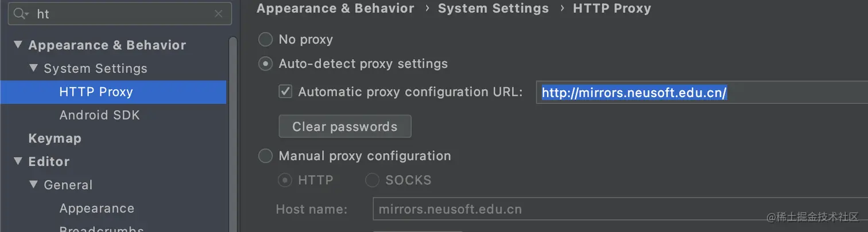
Task: Select the SOCKS protocol radio
Action: point(373,180)
